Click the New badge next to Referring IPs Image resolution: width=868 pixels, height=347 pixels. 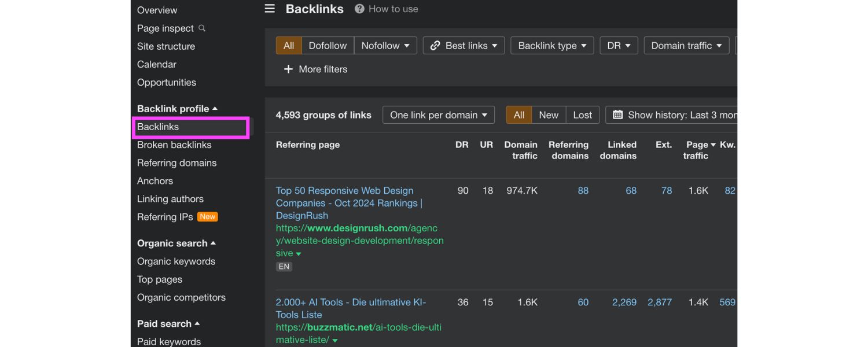tap(208, 216)
